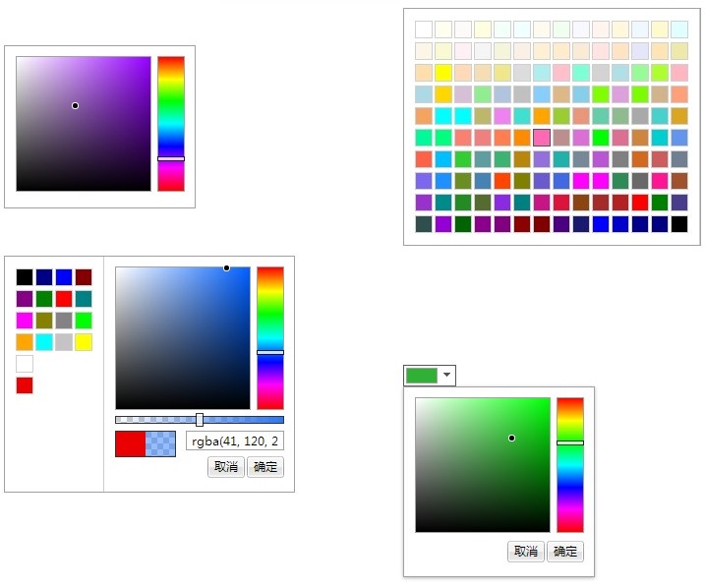Select the black swatch in the small palette
Screen dimensions: 705x588
click(x=25, y=277)
